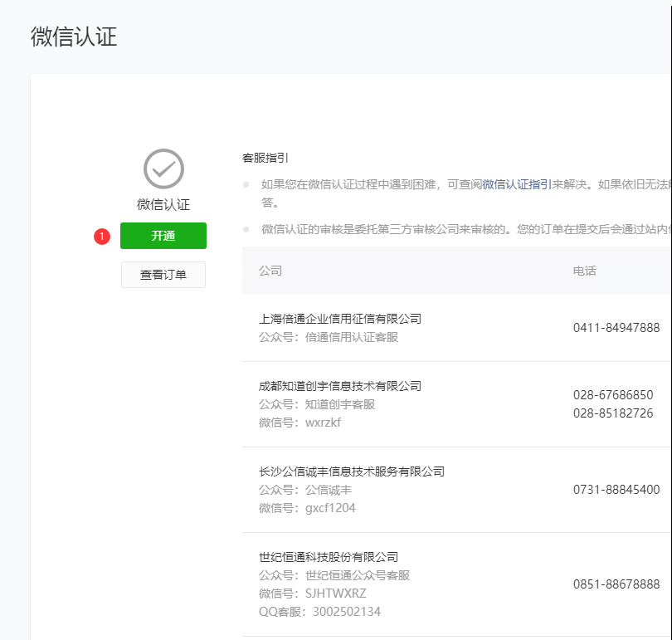Click the green 开通 button
This screenshot has height=640, width=672.
tap(163, 236)
